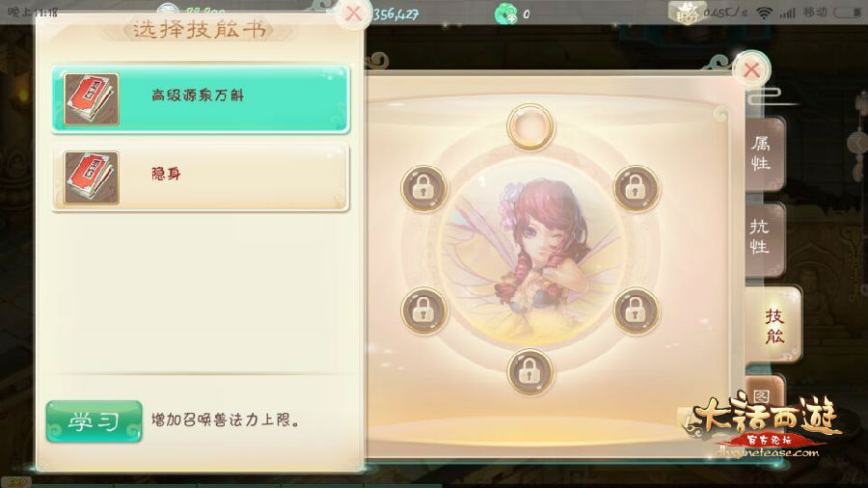Tap the 积分 points badge in status bar
Screen dimensions: 868x488
(687, 14)
